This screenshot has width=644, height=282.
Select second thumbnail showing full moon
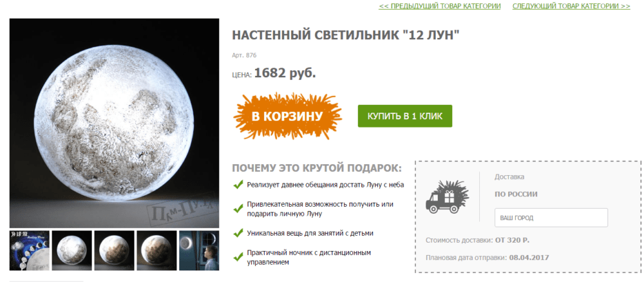(x=72, y=250)
